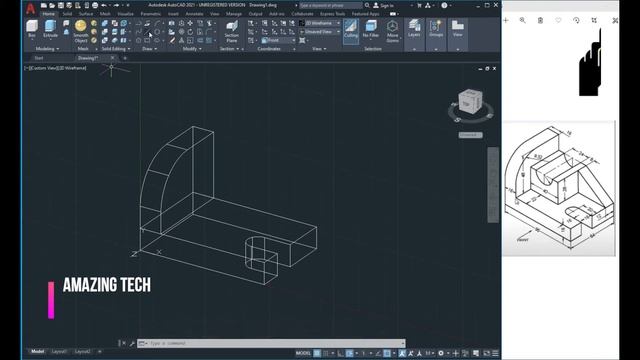This screenshot has width=640, height=360.
Task: Open the Visualize ribbon tab
Action: click(x=125, y=14)
